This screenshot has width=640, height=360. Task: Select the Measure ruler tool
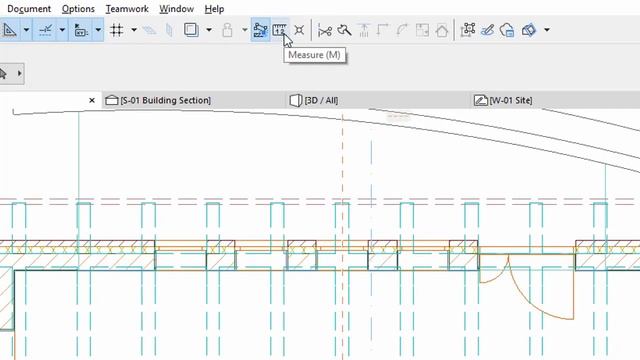280,30
